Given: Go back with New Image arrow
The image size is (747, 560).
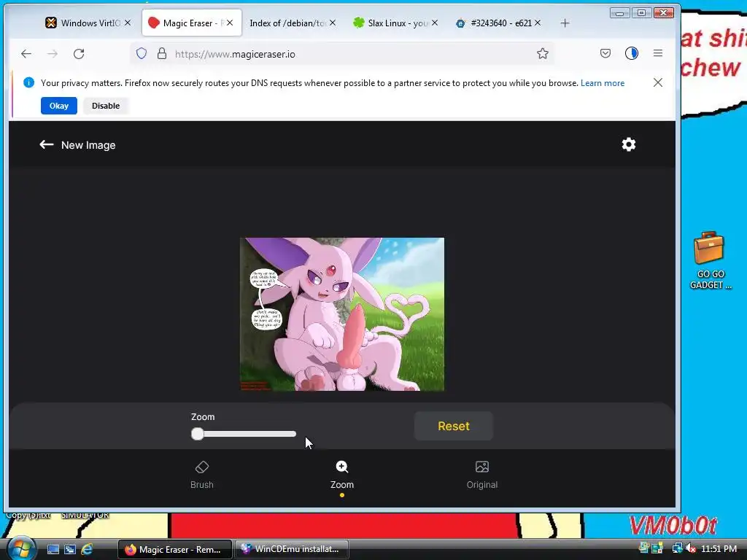Looking at the screenshot, I should (x=46, y=144).
